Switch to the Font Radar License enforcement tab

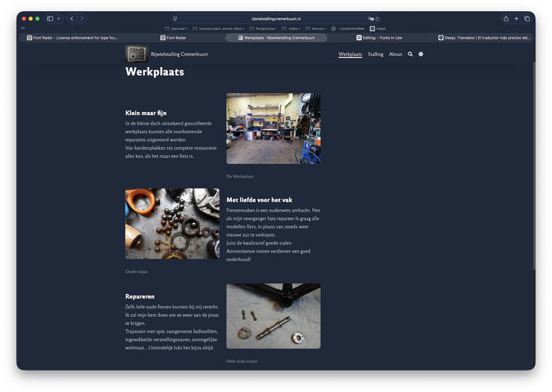[73, 38]
